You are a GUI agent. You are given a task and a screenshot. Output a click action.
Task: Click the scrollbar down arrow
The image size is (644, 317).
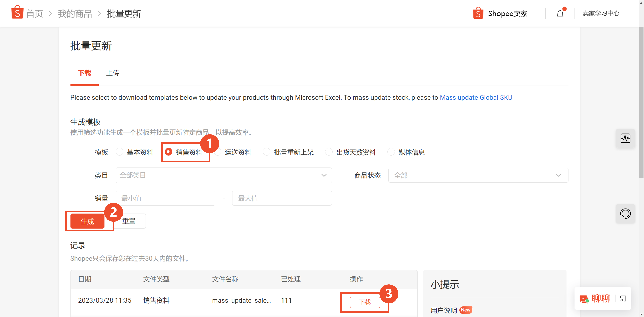[641, 315]
